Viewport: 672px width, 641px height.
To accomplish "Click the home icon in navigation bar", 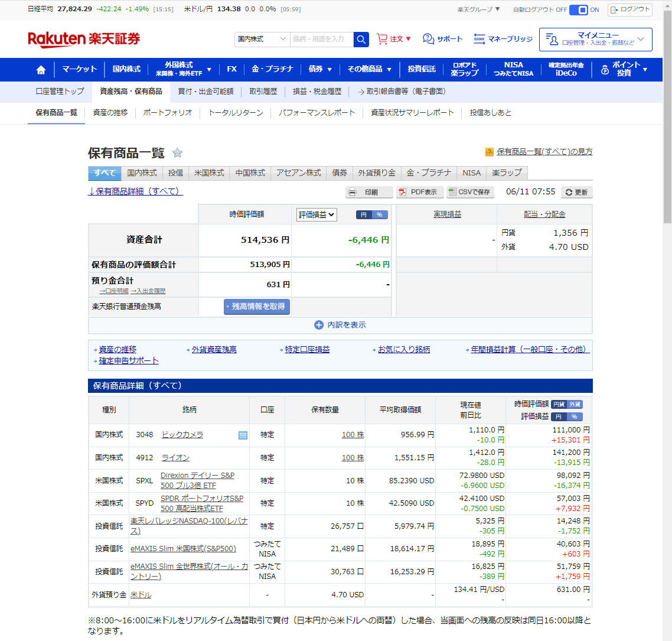I will 41,70.
